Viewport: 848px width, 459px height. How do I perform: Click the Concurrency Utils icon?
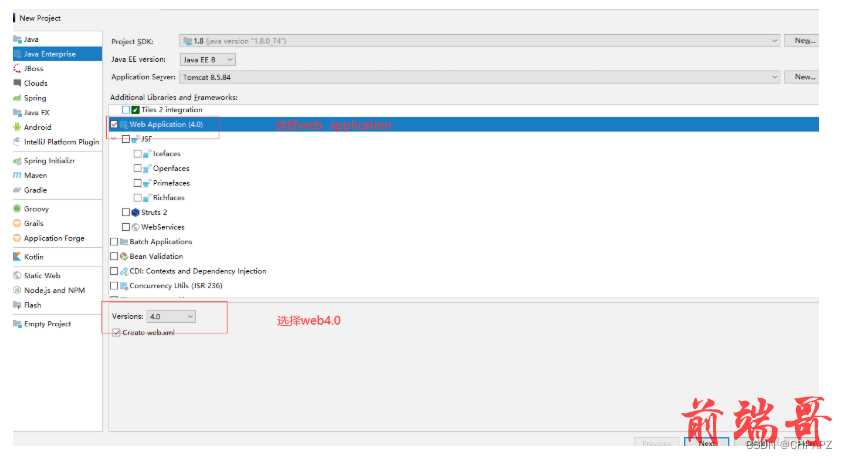(124, 285)
